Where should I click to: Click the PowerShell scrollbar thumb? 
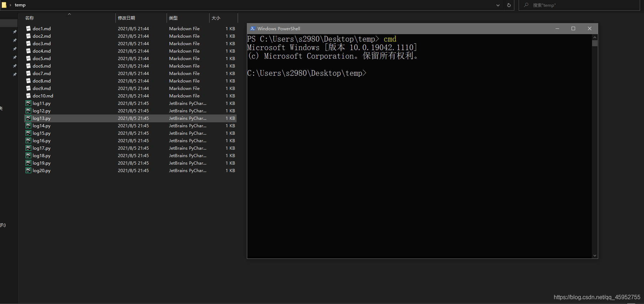[x=595, y=43]
